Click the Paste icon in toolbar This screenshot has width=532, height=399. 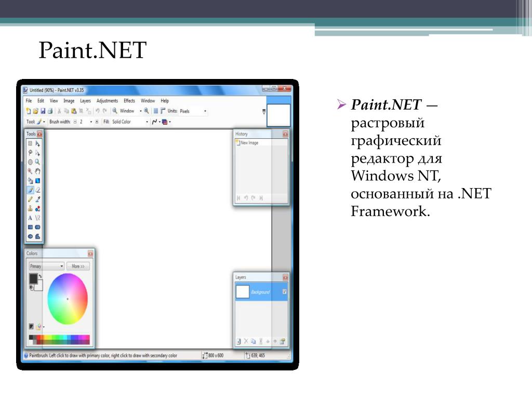click(x=74, y=111)
